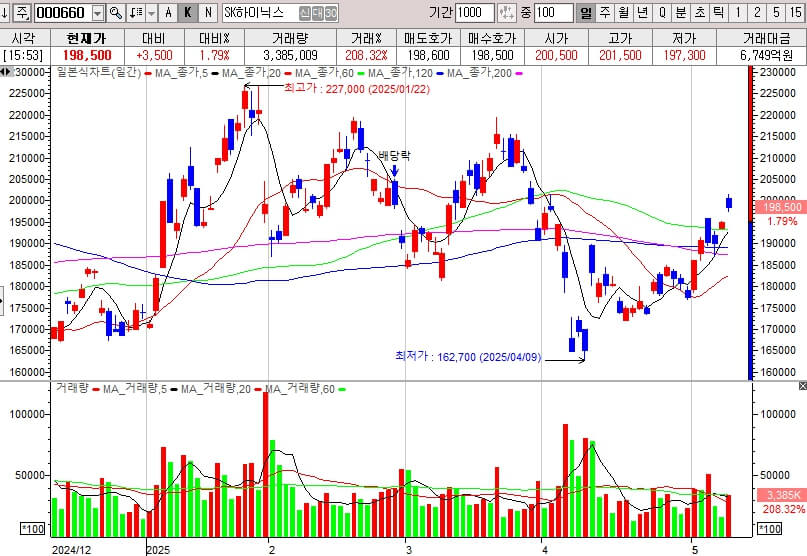Viewport: 807px width, 556px height.
Task: Click the 신 badge next to SK하이닉스
Action: pyautogui.click(x=305, y=13)
